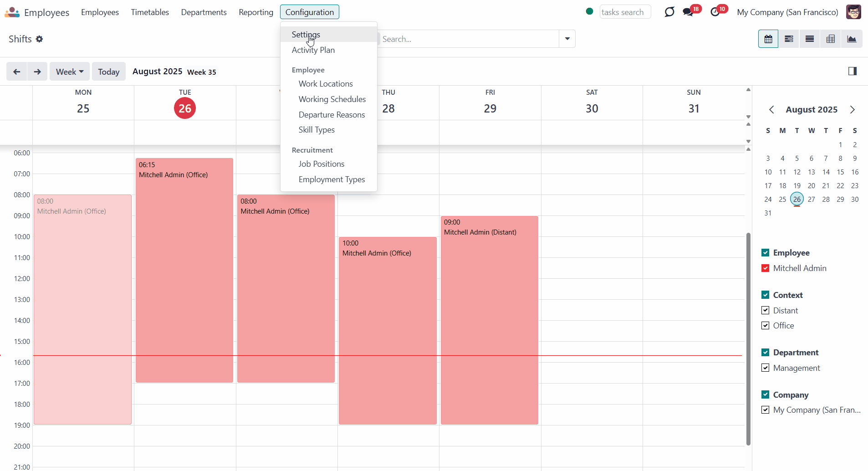The image size is (868, 471).
Task: Toggle the calendar side panel icon
Action: coord(853,71)
